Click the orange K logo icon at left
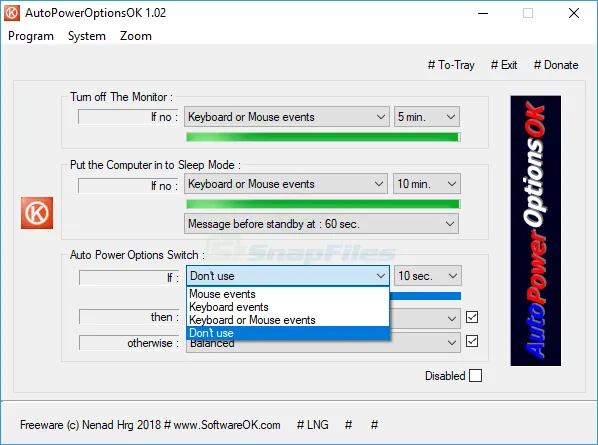This screenshot has width=598, height=445. [x=37, y=213]
